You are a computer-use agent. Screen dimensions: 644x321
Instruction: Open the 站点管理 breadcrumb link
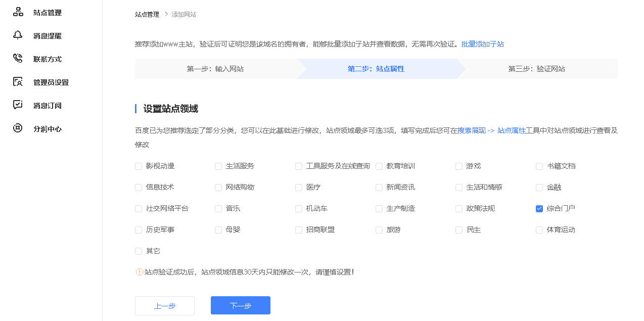click(147, 15)
